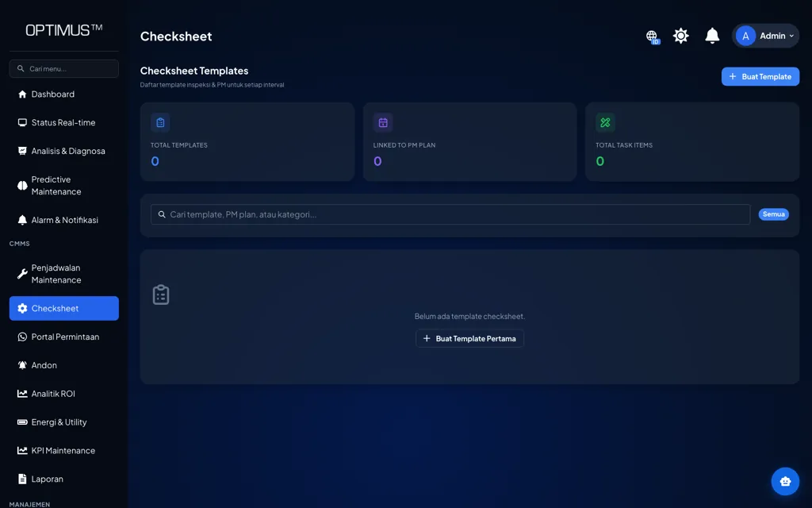Image resolution: width=812 pixels, height=508 pixels.
Task: Open Analitik ROI menu item
Action: point(63,394)
